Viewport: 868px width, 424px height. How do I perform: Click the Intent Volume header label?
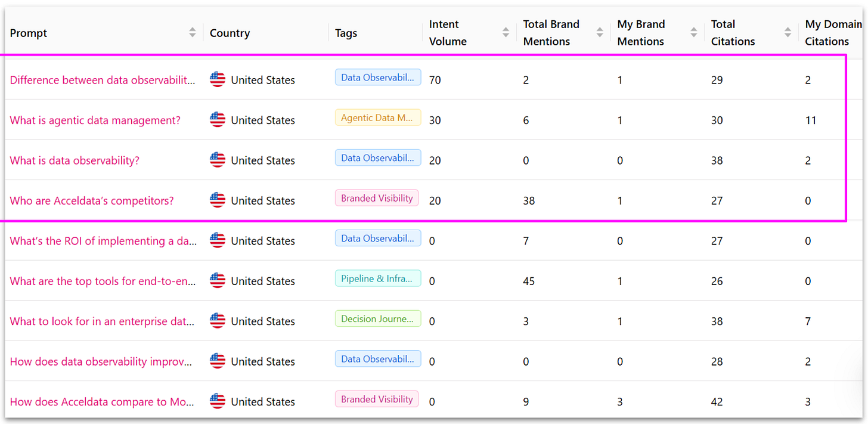coord(448,33)
